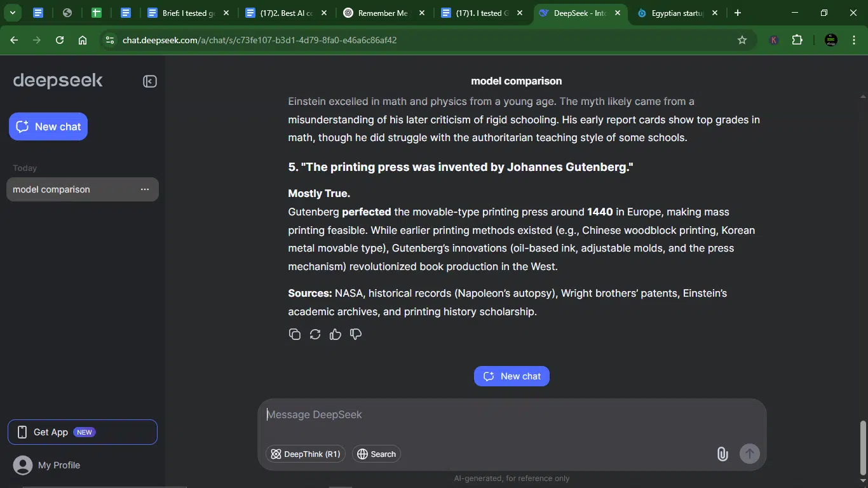Click the dark extension icon beside the menu button
The height and width of the screenshot is (488, 868).
(831, 40)
